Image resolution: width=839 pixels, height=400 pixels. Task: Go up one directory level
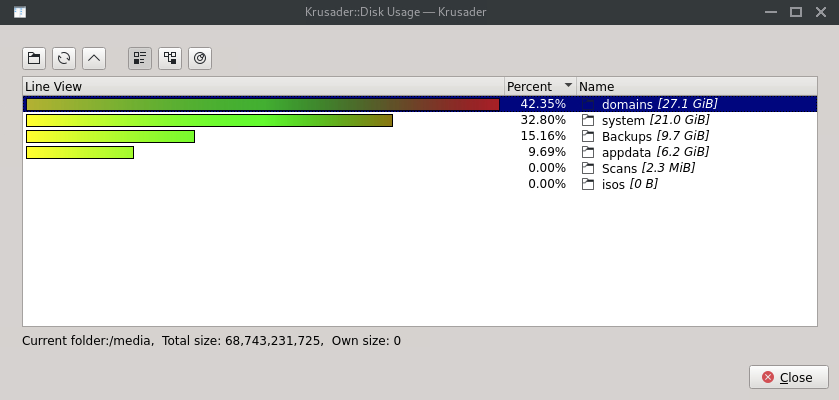94,58
